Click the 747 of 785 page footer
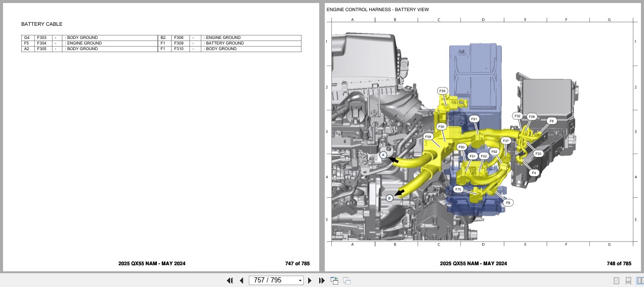 (297, 263)
